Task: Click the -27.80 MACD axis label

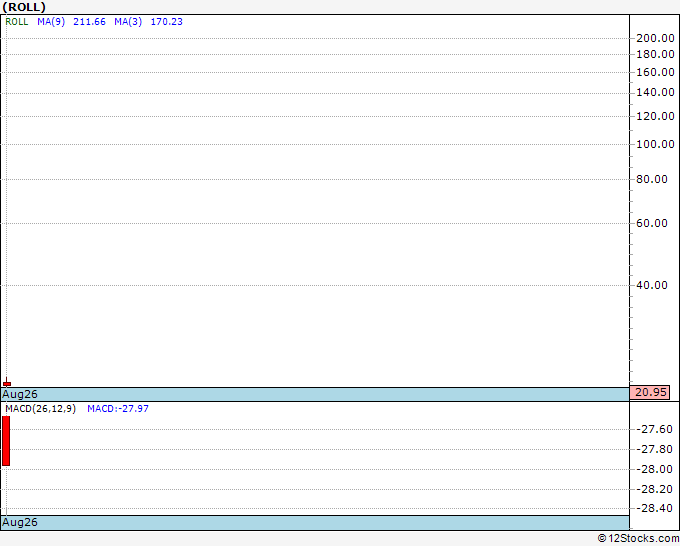Action: click(x=655, y=449)
